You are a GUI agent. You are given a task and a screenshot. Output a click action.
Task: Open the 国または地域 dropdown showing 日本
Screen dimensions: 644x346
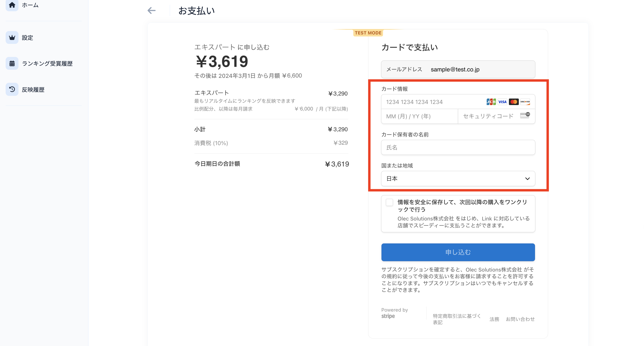click(x=458, y=179)
